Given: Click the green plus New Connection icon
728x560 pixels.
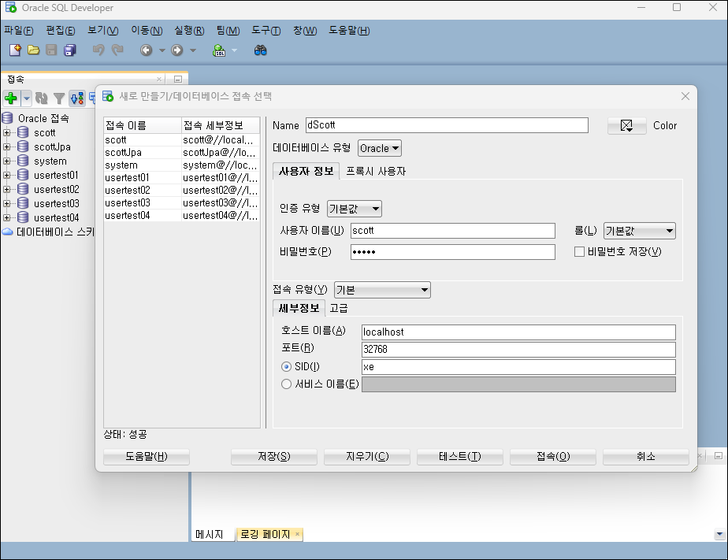Looking at the screenshot, I should click(11, 98).
